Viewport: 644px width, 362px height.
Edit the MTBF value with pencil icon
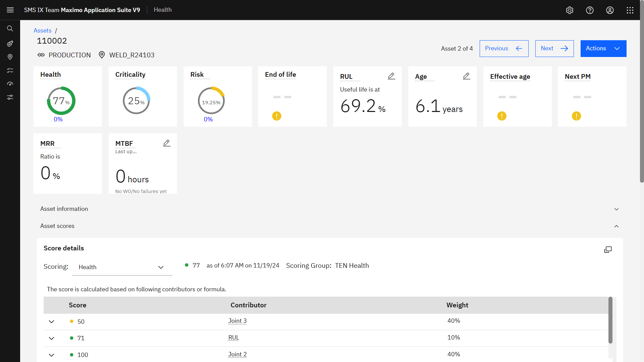coord(166,143)
